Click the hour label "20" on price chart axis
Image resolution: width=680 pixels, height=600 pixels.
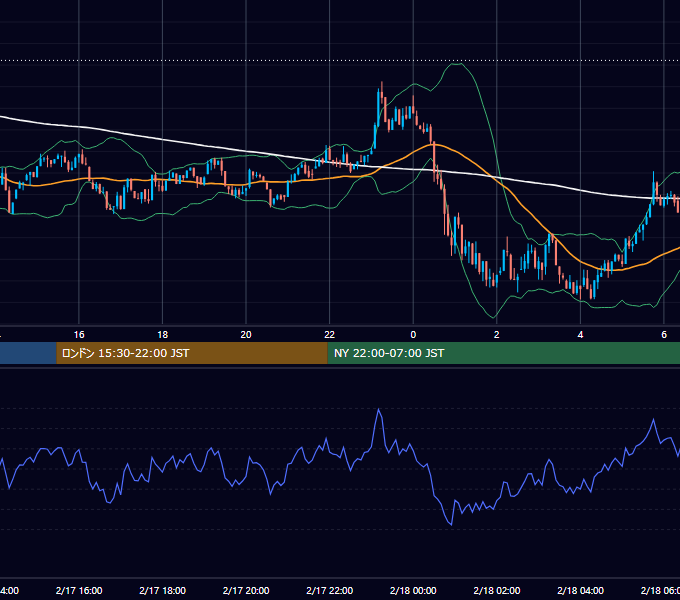[x=246, y=335]
